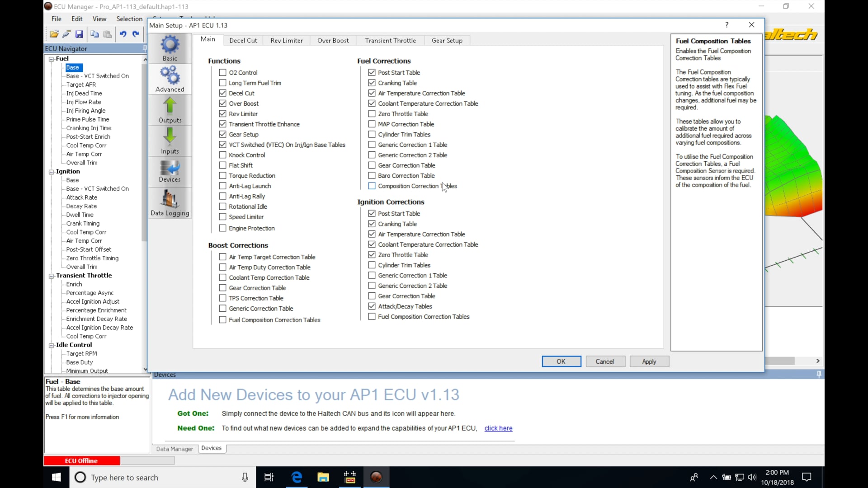Collapse the Fuel tree branch
Viewport: 868px width, 488px height.
tap(51, 58)
